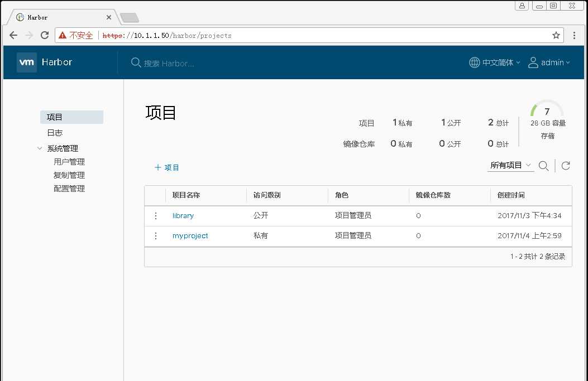This screenshot has width=588, height=381.
Task: Open Chrome's three-dot menu
Action: (574, 35)
